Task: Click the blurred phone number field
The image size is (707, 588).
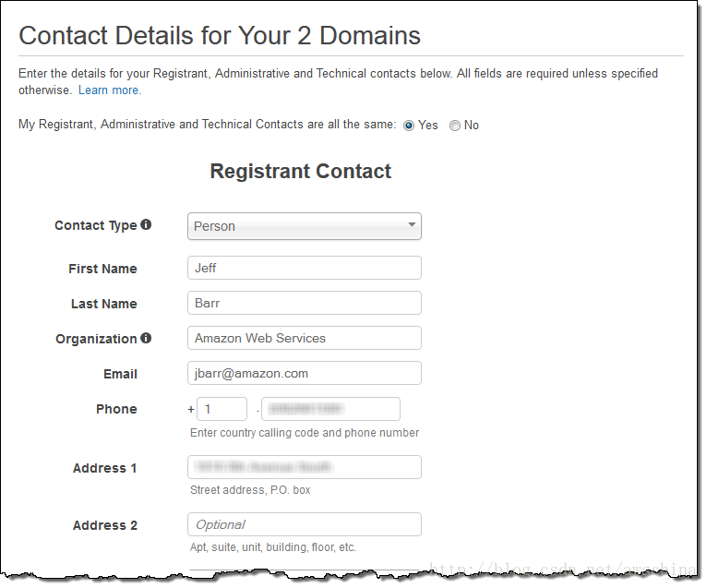Action: click(330, 409)
